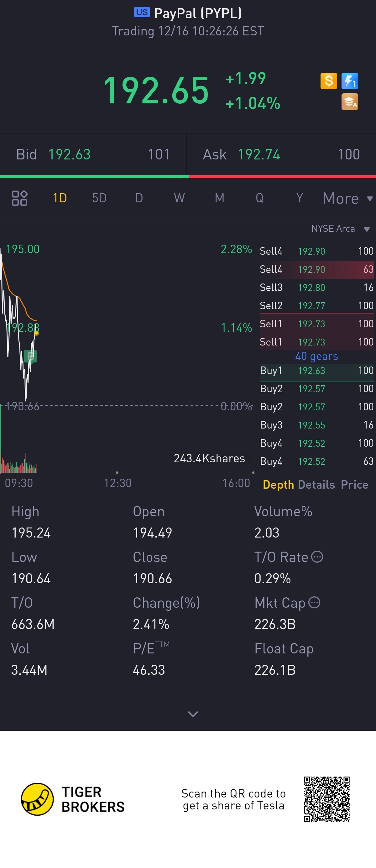This screenshot has height=868, width=376.
Task: Open the 40 gears depth selector
Action: 317,356
